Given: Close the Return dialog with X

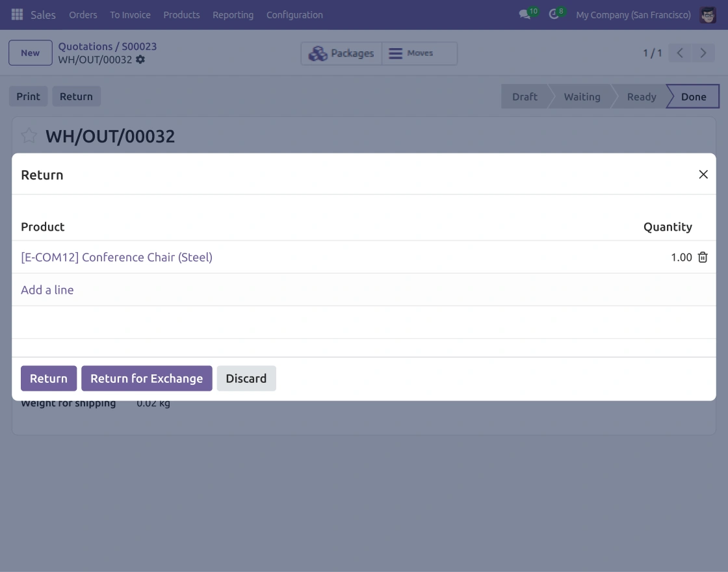Looking at the screenshot, I should [x=703, y=174].
